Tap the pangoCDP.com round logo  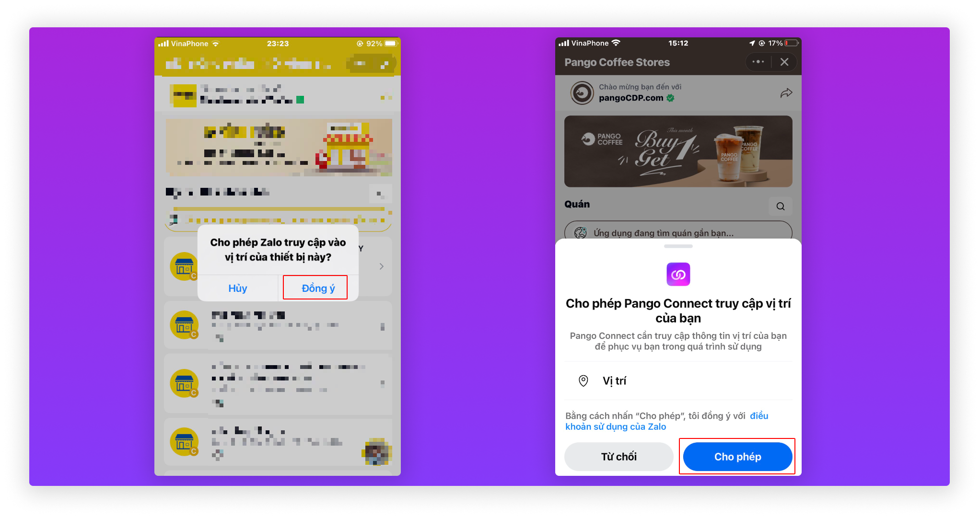[582, 93]
